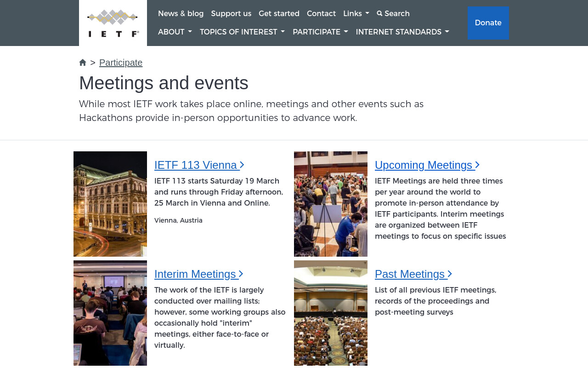Open Upcoming Meetings link
Viewport: 588px width, 368px height.
pos(427,165)
